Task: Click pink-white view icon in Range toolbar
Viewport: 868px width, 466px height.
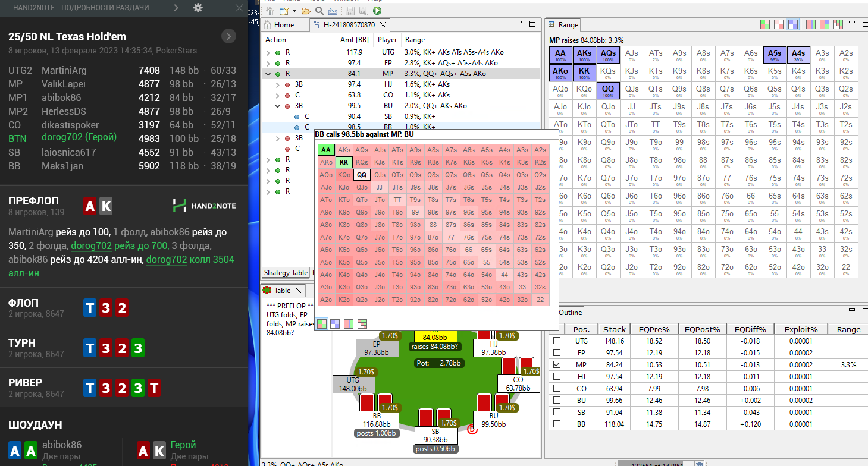Action: click(779, 24)
